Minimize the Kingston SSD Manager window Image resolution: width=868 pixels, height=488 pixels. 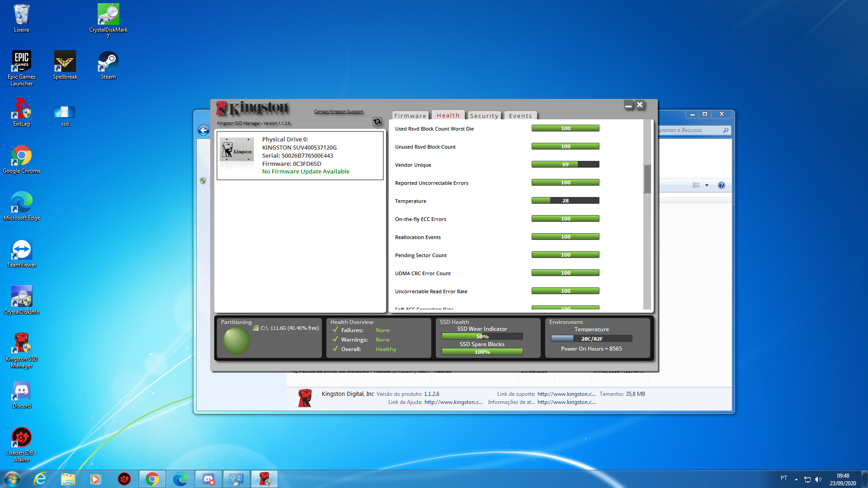(x=628, y=105)
